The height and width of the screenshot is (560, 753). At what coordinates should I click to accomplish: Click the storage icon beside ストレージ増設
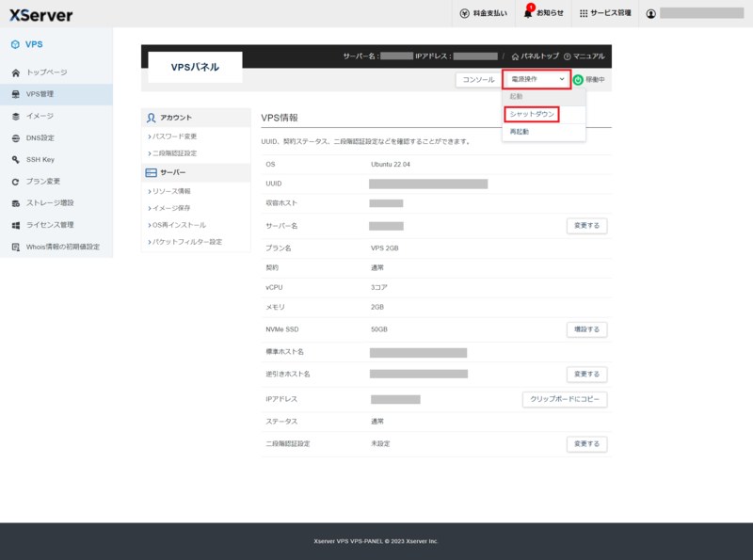pyautogui.click(x=16, y=203)
